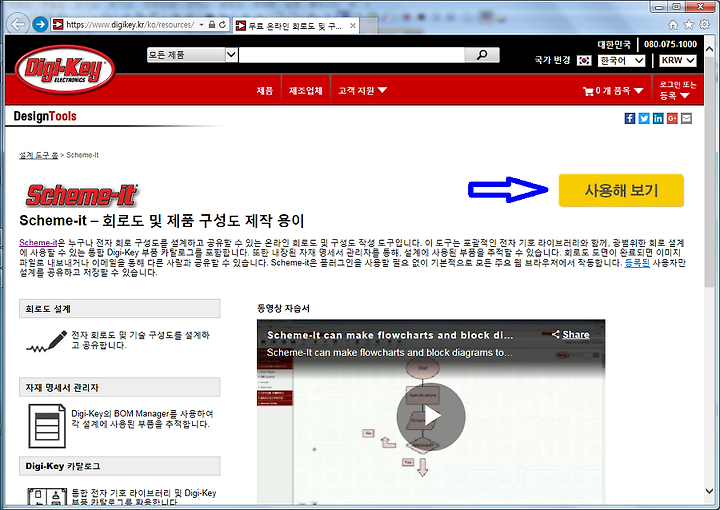Share page on Twitter
The width and height of the screenshot is (720, 510).
click(644, 118)
